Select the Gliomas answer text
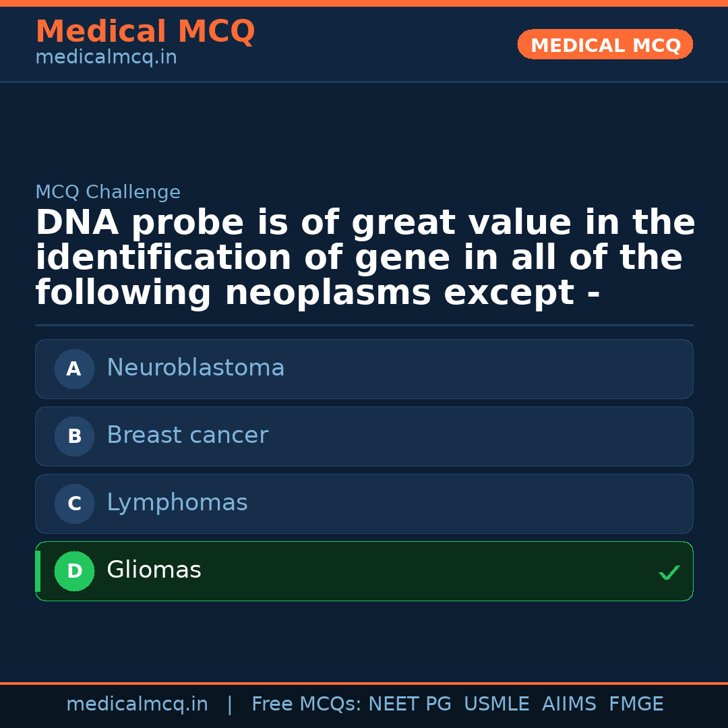Viewport: 728px width, 728px height. click(x=154, y=570)
